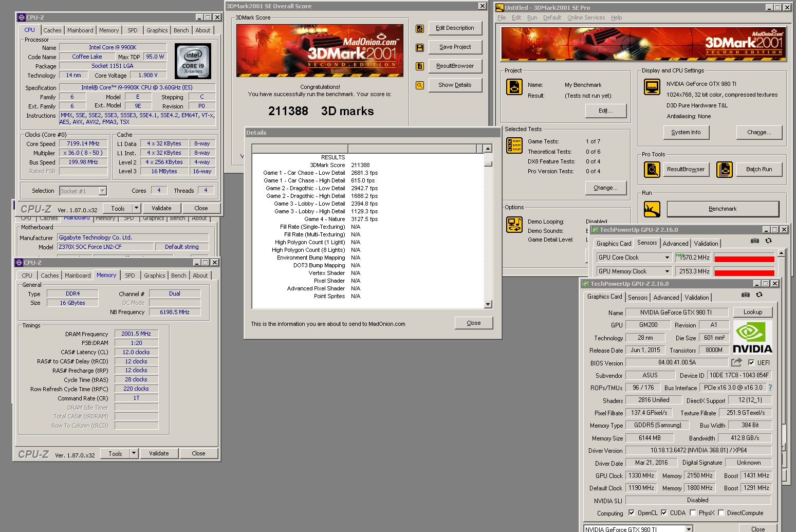796x532 pixels.
Task: Click the GPU Core Clock red sensor graph
Action: [x=744, y=258]
